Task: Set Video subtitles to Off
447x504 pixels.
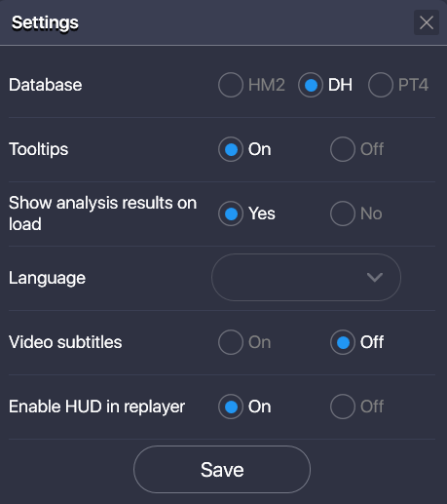Action: (343, 342)
